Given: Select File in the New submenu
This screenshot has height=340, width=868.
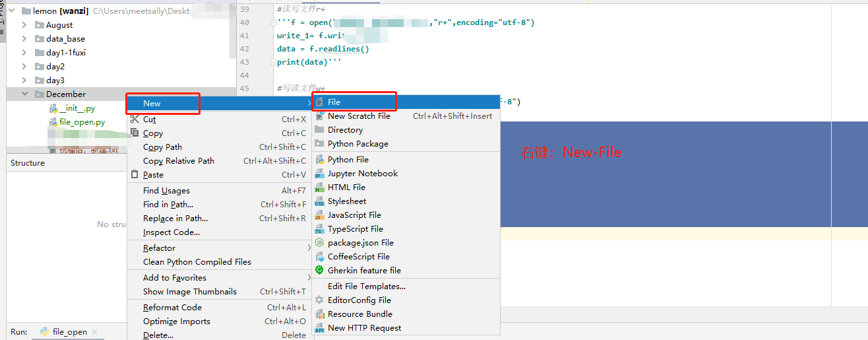Looking at the screenshot, I should click(406, 102).
